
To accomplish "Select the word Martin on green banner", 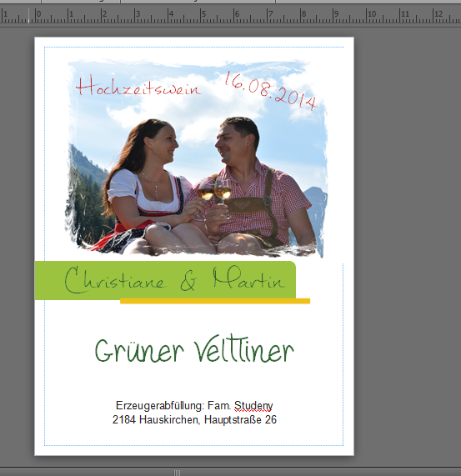I will click(x=249, y=278).
